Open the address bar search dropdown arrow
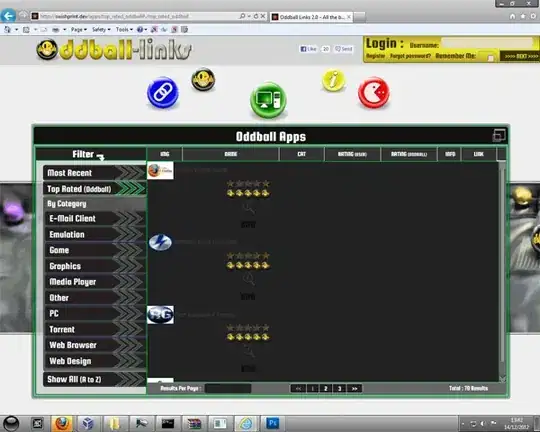540x432 pixels. click(x=249, y=16)
